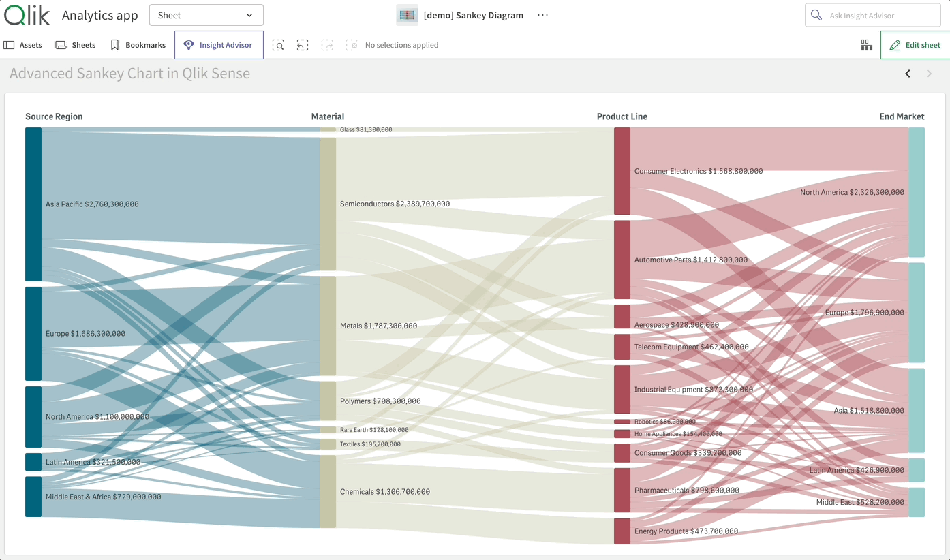Viewport: 950px width, 560px height.
Task: Select the Aerospace $428,900,000 node
Action: 622,317
